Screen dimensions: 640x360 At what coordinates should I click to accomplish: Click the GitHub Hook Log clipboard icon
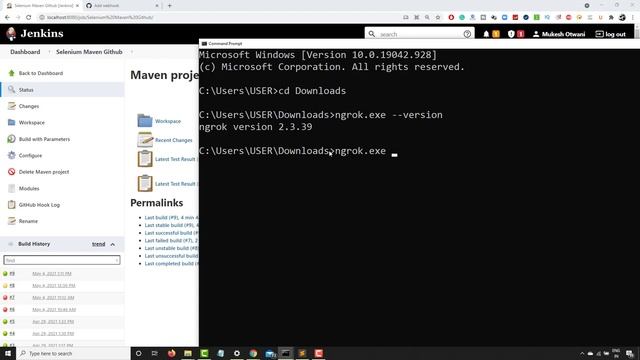point(11,205)
